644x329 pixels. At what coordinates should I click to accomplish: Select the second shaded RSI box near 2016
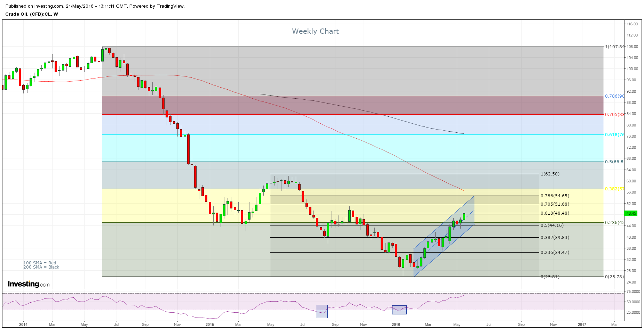(x=399, y=310)
